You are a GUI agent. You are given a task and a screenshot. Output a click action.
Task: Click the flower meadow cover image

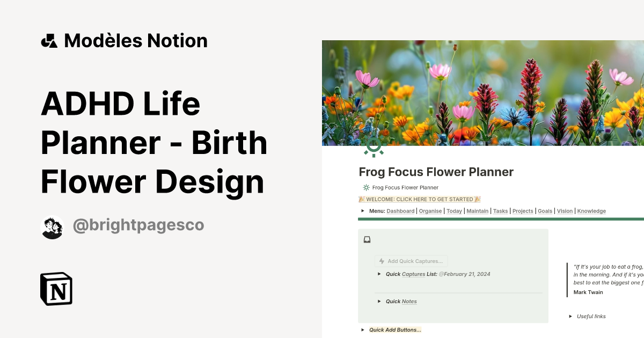483,91
